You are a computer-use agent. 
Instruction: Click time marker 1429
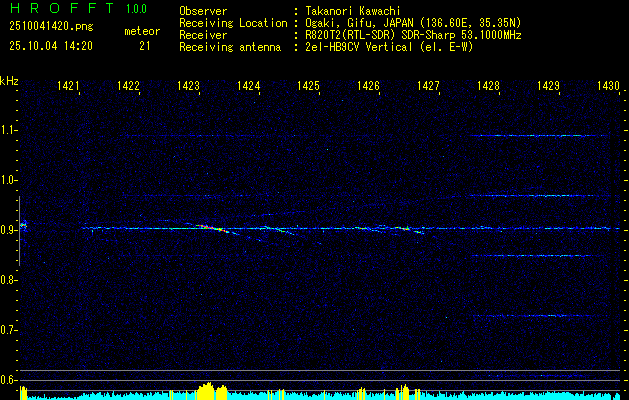tap(548, 85)
